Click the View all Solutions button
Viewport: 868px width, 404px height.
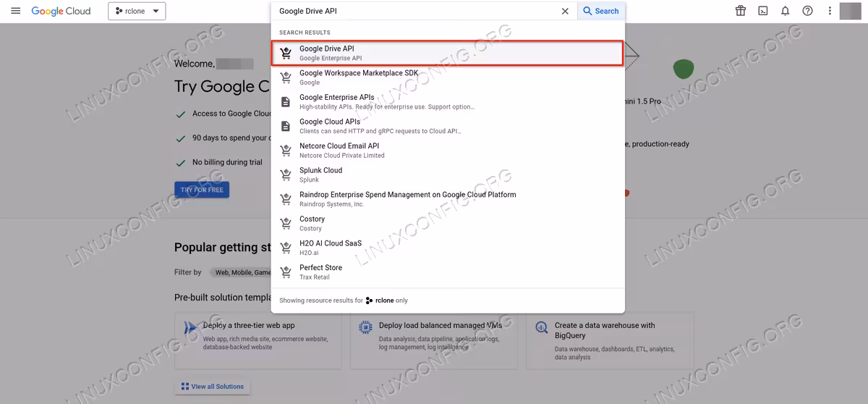[213, 387]
